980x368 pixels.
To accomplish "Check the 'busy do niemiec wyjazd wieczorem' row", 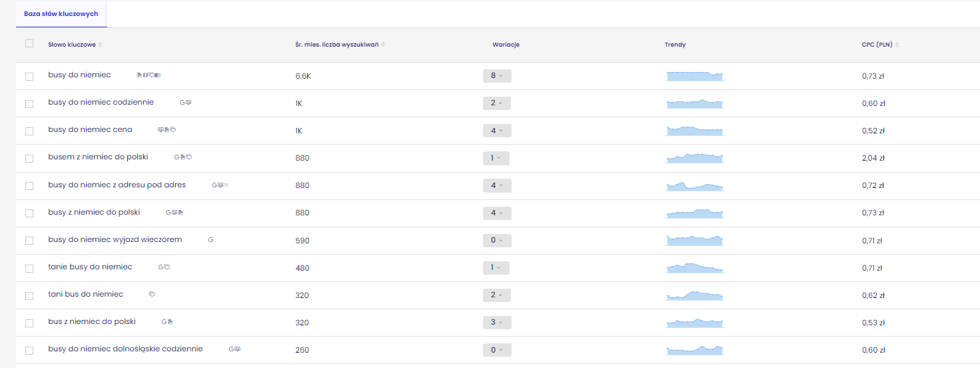I will coord(29,241).
